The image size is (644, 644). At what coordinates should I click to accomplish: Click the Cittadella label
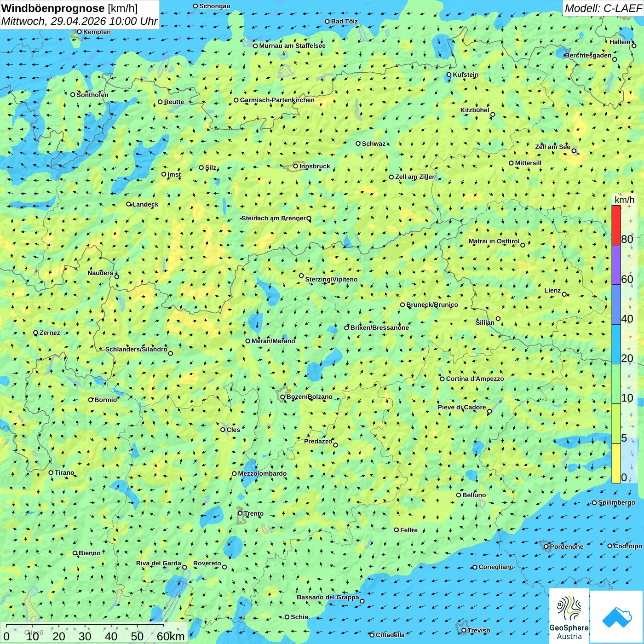point(390,635)
